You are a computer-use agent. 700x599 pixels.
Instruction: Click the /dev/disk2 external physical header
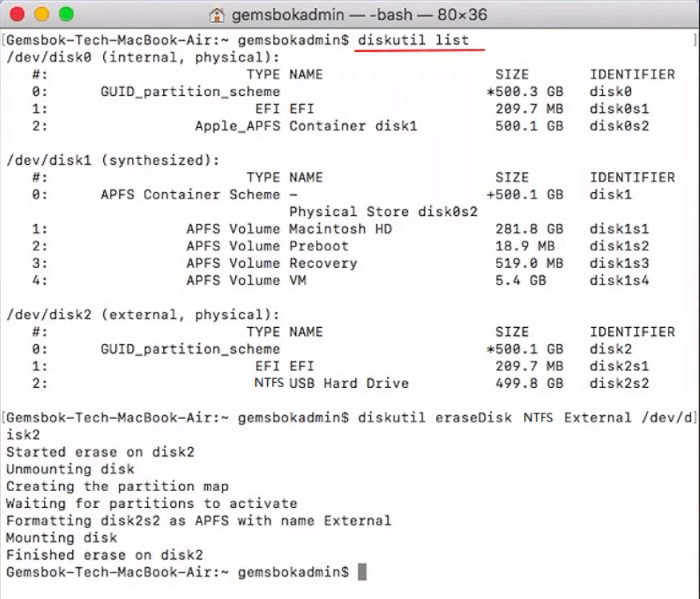[143, 314]
